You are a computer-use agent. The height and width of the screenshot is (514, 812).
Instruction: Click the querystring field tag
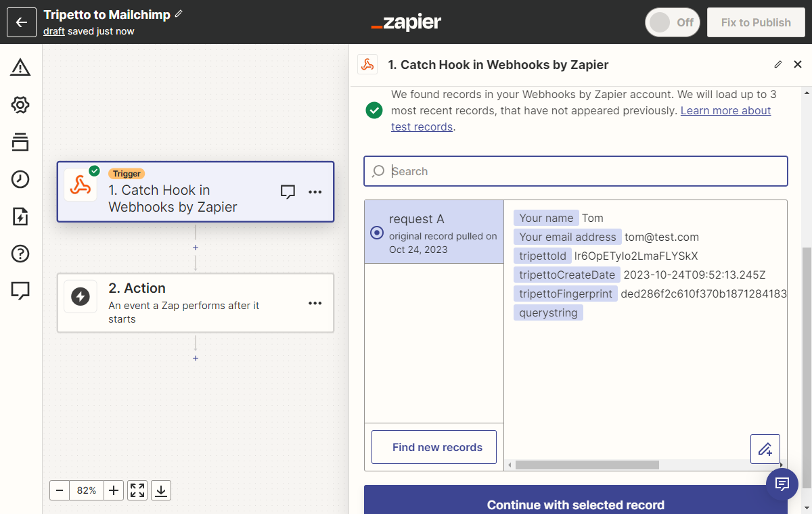click(548, 312)
